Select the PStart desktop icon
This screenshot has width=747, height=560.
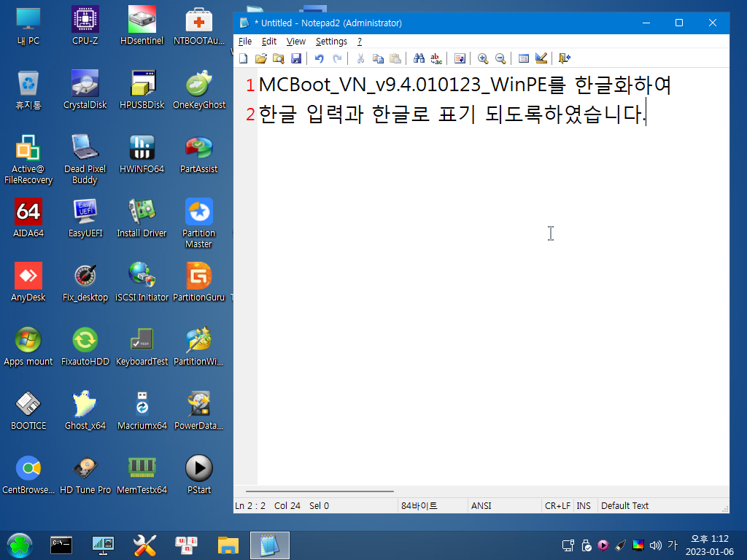pos(198,475)
